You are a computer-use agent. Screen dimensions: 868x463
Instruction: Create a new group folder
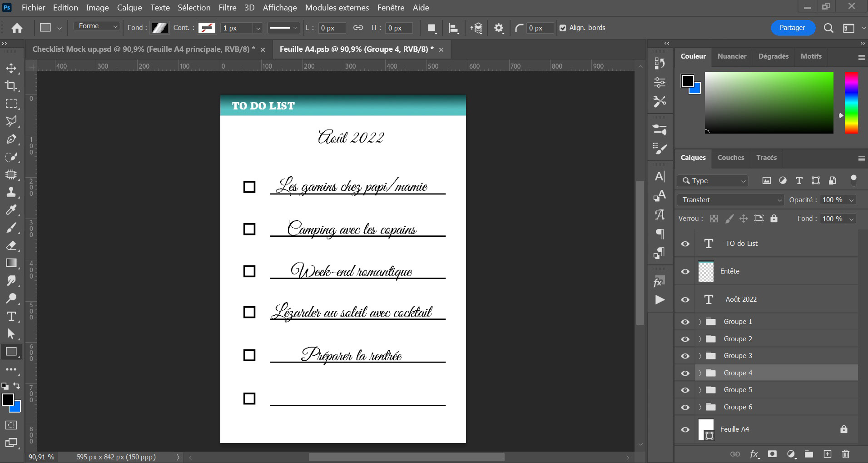[809, 454]
